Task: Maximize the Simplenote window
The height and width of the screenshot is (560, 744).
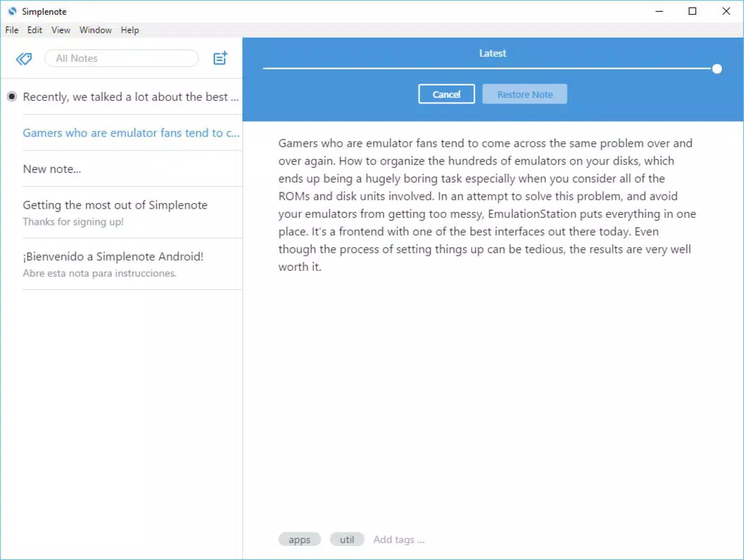Action: 692,11
